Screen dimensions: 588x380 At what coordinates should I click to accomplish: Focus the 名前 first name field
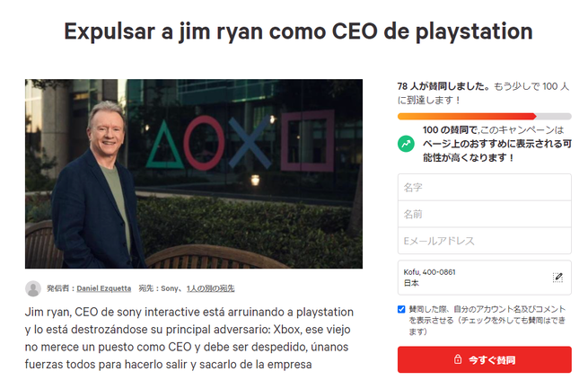(x=485, y=214)
